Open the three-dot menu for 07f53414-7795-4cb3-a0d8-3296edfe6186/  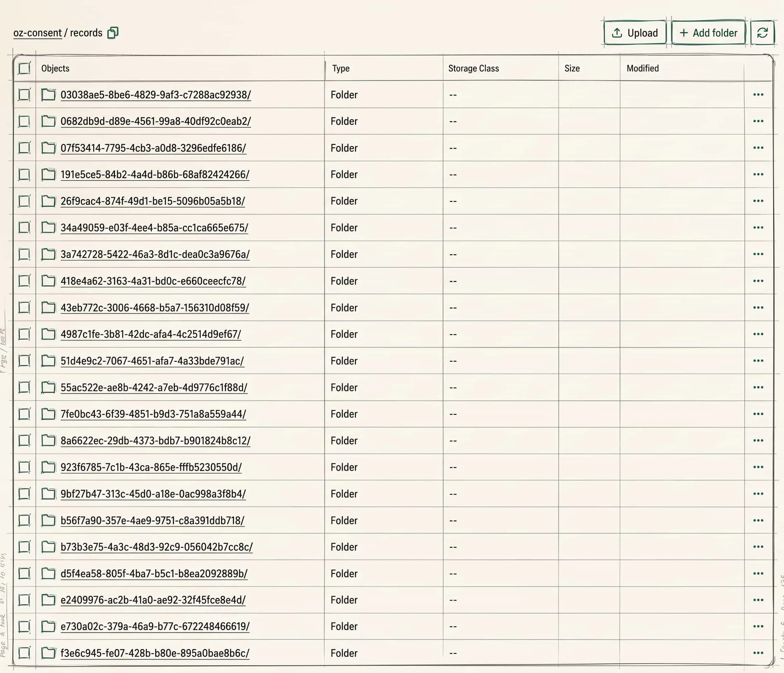(x=758, y=148)
